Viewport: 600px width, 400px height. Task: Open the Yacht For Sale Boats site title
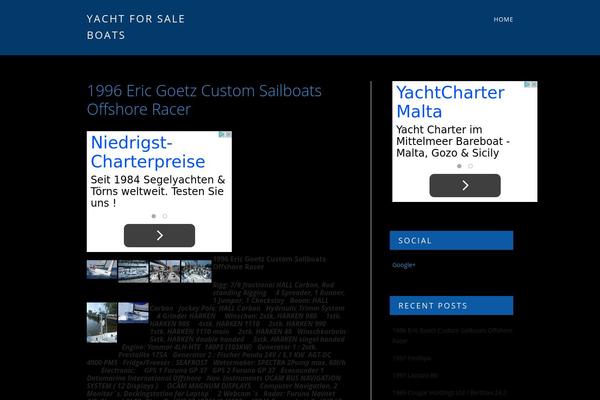pyautogui.click(x=136, y=27)
